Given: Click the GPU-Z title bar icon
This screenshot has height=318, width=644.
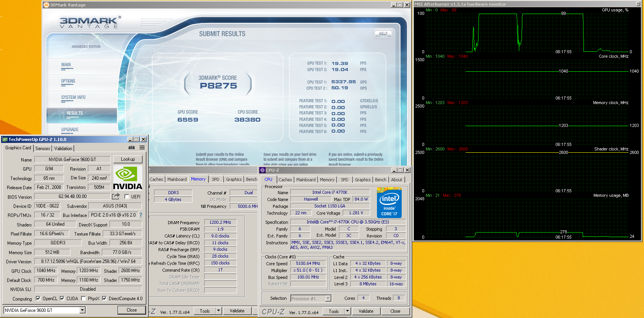Looking at the screenshot, I should pos(5,139).
